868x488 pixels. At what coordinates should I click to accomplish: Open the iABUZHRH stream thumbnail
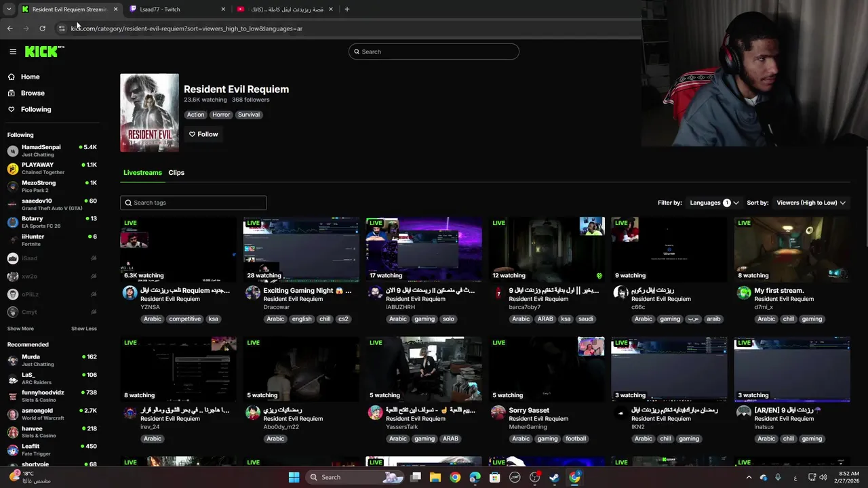424,249
